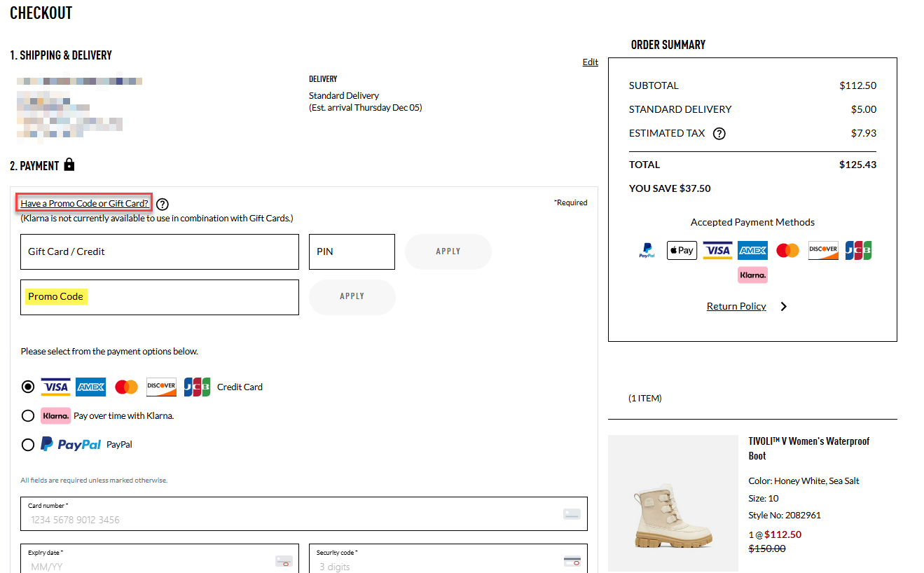924x573 pixels.
Task: Focus the Promo Code input field
Action: click(160, 297)
